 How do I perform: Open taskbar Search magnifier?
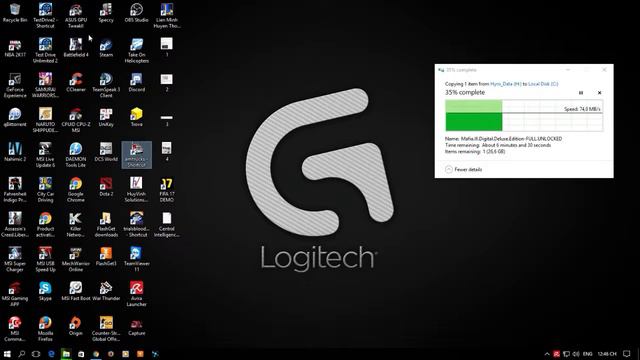22,354
